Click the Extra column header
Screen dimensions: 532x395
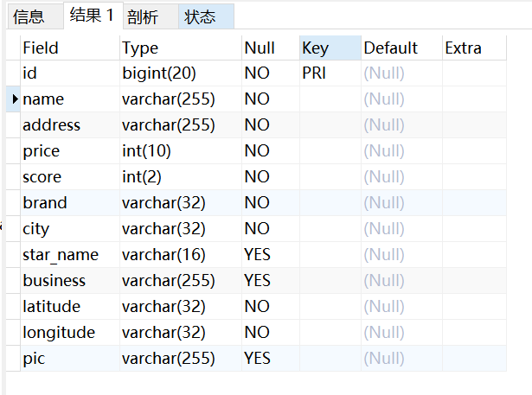[x=474, y=48]
